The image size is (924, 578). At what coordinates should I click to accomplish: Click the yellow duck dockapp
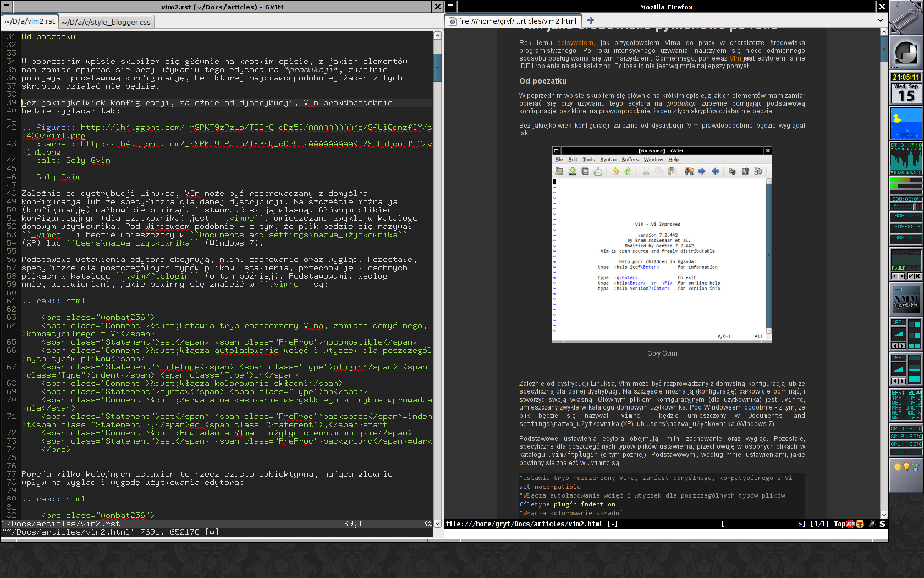906,123
